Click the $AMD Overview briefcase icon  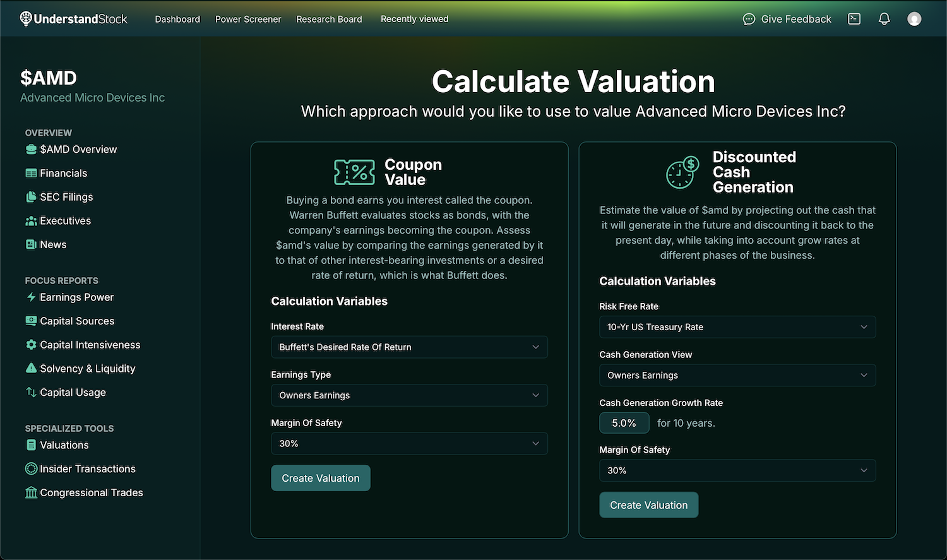click(31, 150)
